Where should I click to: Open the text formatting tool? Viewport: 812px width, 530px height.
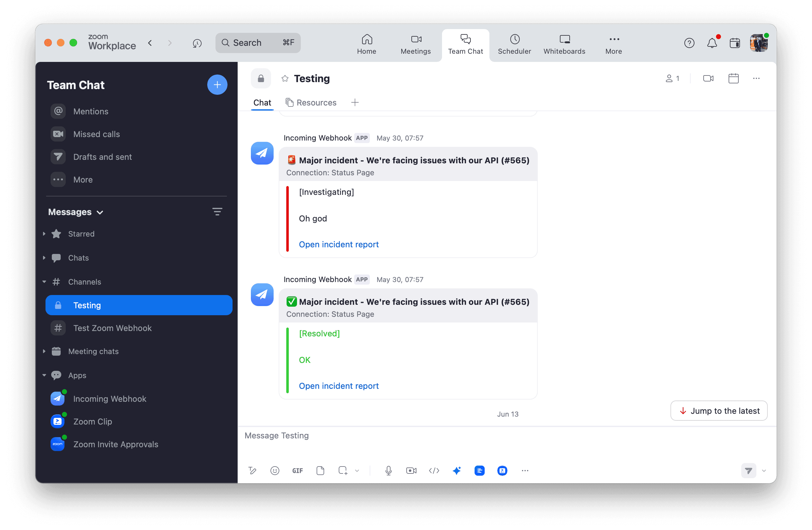(x=252, y=471)
